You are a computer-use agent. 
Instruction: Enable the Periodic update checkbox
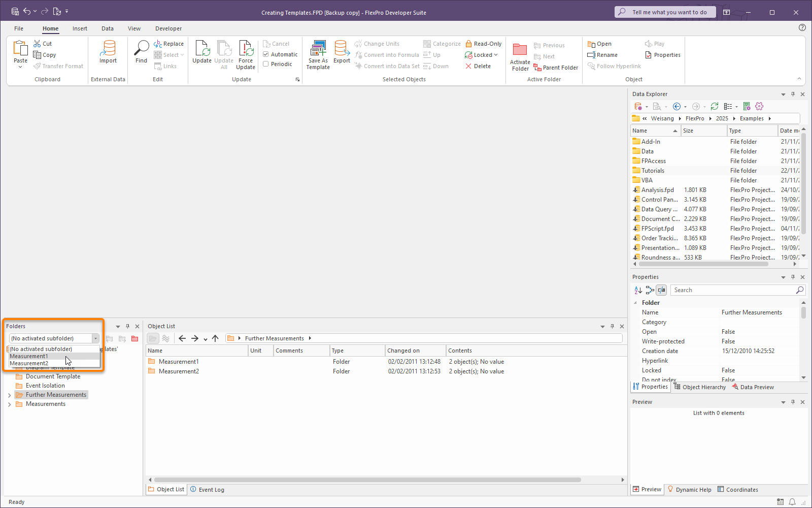click(265, 64)
